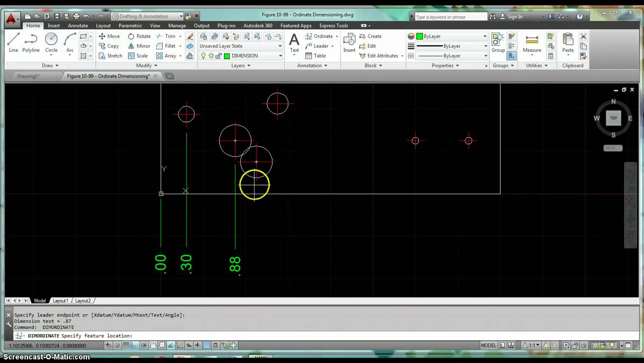Screen dimensions: 644x363
Task: Click the Create block button
Action: (370, 36)
